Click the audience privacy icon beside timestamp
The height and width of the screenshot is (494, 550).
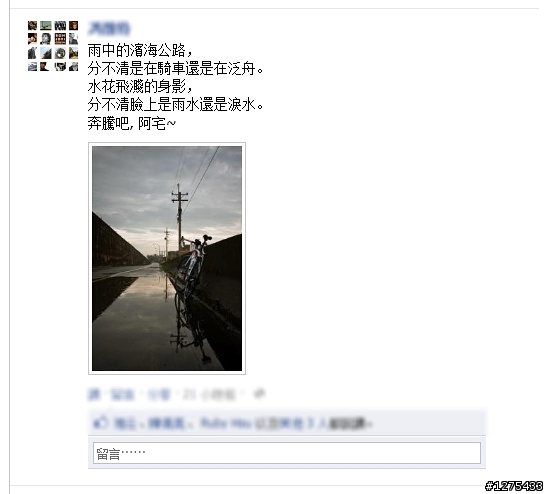tap(259, 394)
